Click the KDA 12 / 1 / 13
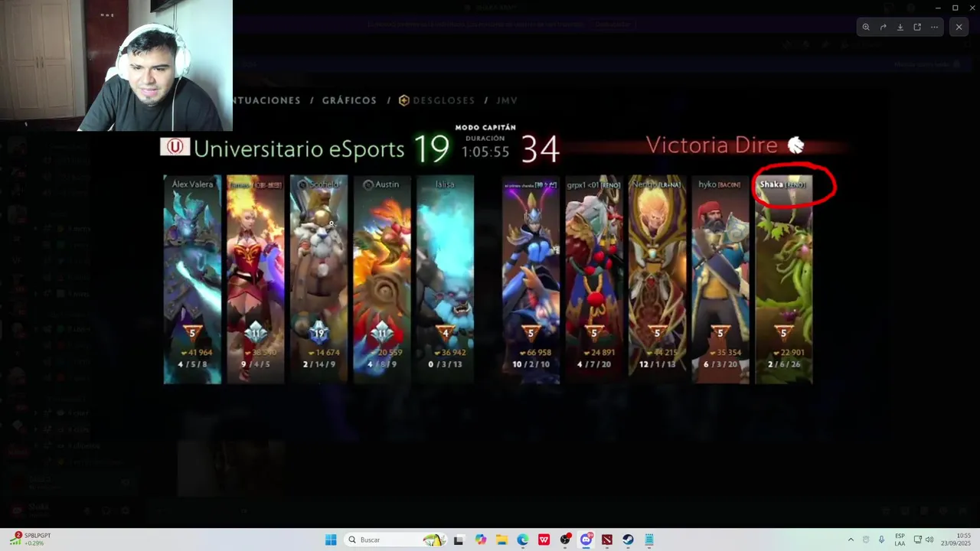This screenshot has width=980, height=551. 658,364
